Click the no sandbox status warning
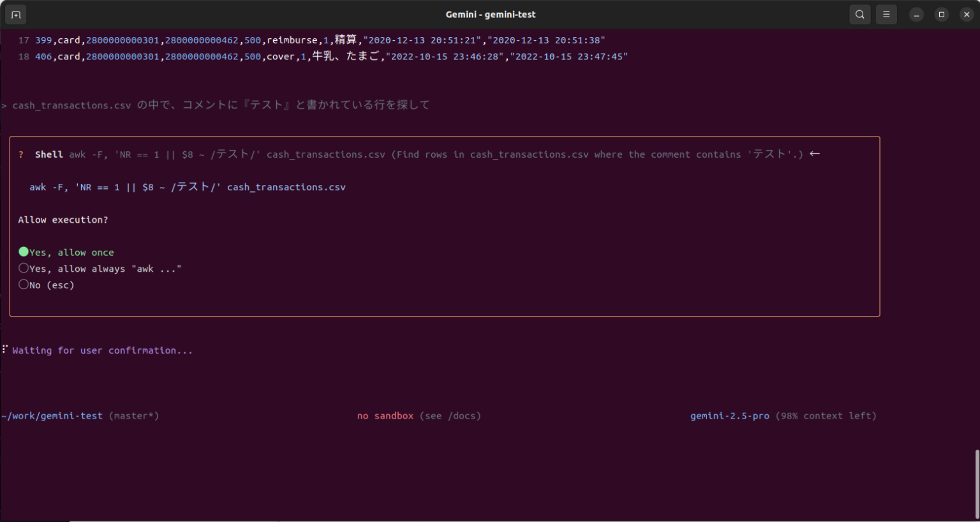The width and height of the screenshot is (980, 522). [x=385, y=415]
